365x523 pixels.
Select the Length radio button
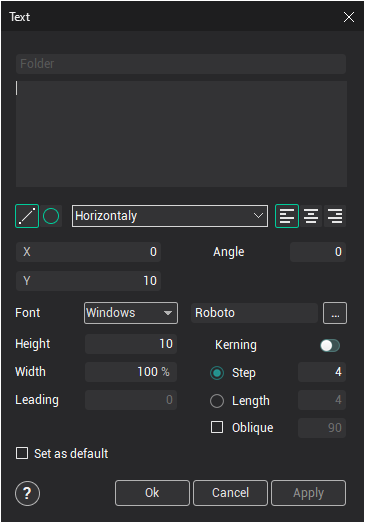[217, 401]
